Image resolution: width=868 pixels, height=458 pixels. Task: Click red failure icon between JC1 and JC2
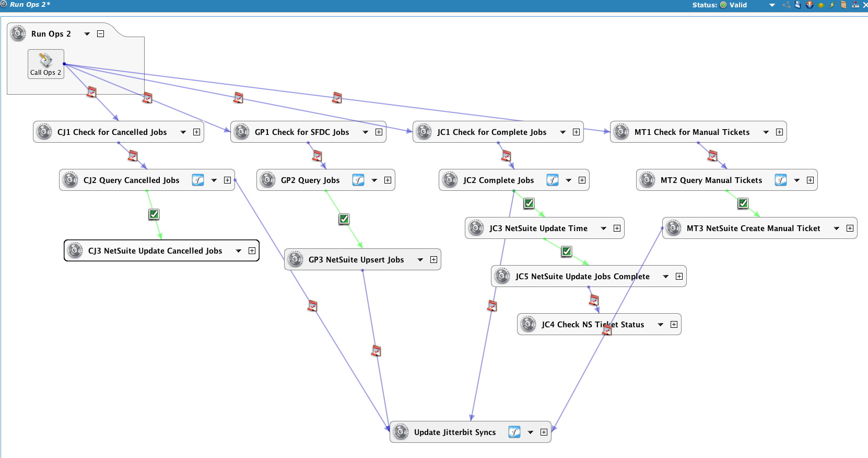tap(507, 156)
